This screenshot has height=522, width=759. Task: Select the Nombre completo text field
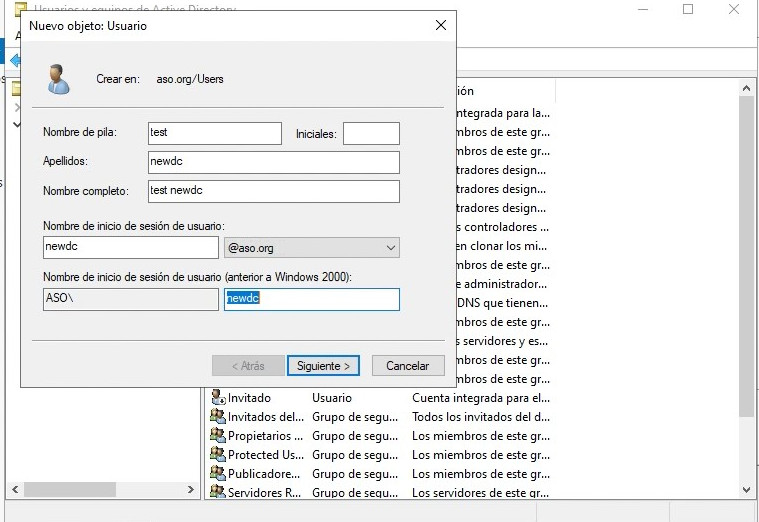tap(272, 191)
